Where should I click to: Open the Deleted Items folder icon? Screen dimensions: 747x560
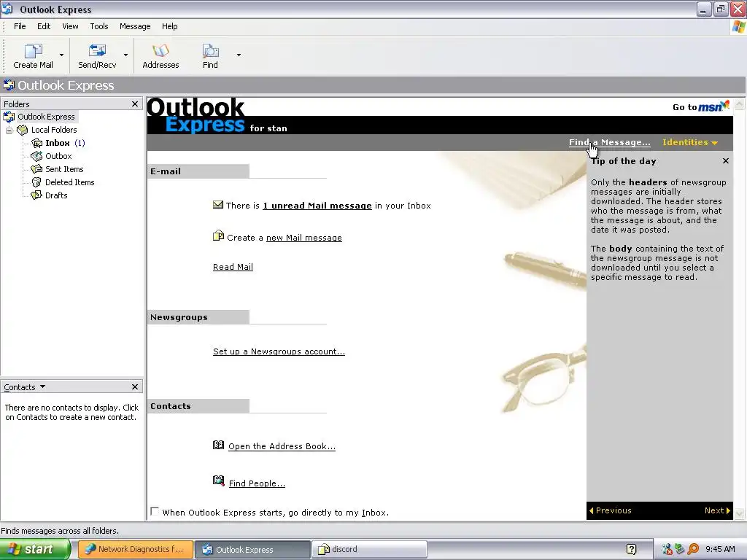click(36, 182)
